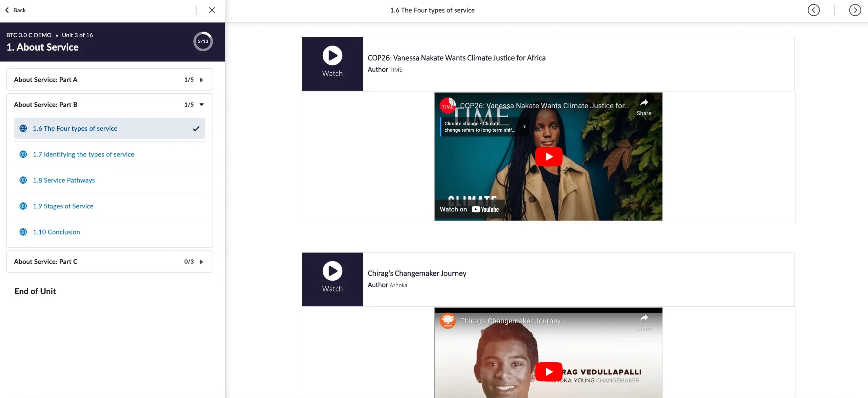Viewport: 868px width, 398px height.
Task: Open 1.9 Stages of Service lesson
Action: point(63,206)
